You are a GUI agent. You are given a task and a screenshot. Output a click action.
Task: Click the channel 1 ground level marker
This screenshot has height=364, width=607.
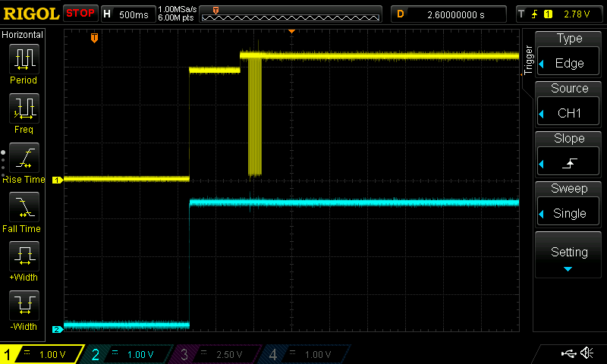click(x=58, y=180)
